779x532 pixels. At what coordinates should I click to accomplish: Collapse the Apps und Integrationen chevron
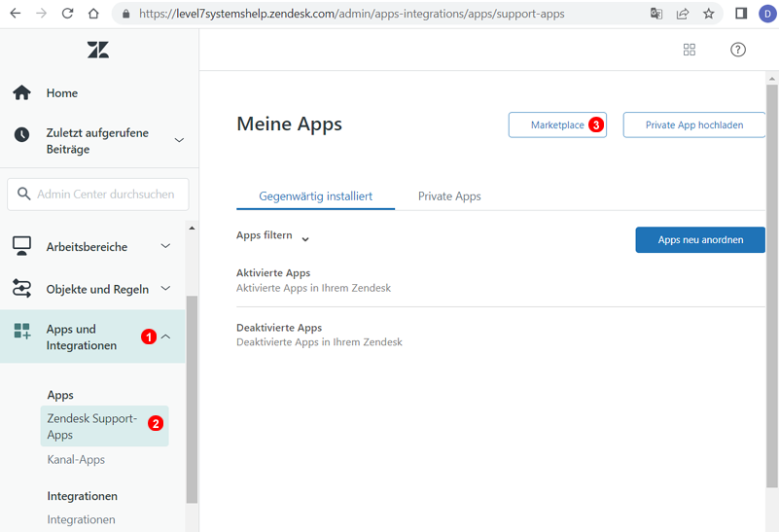[166, 337]
